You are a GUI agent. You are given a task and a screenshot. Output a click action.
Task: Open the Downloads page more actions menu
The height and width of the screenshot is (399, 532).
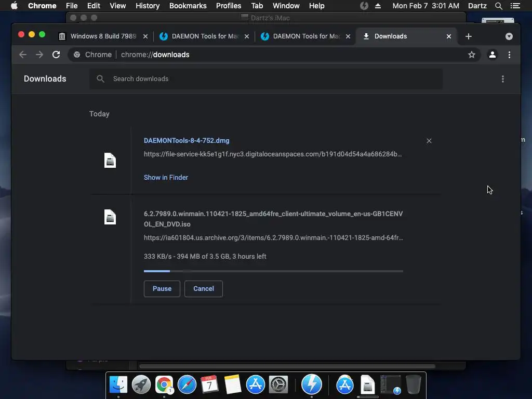[503, 79]
